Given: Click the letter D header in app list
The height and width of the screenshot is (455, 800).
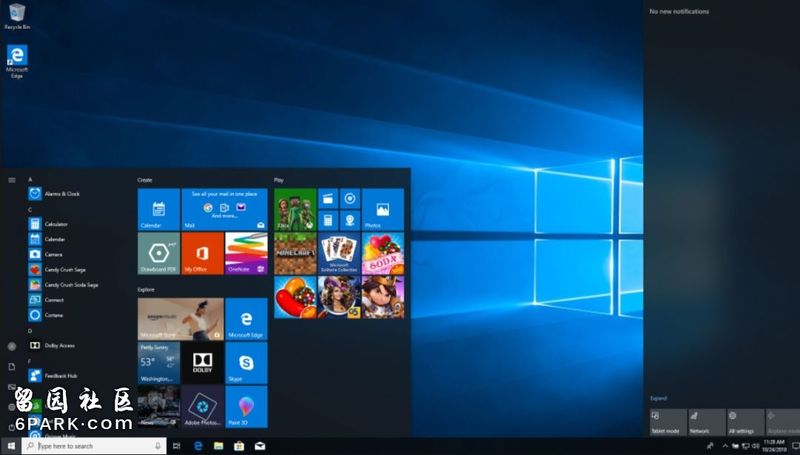Looking at the screenshot, I should 30,331.
